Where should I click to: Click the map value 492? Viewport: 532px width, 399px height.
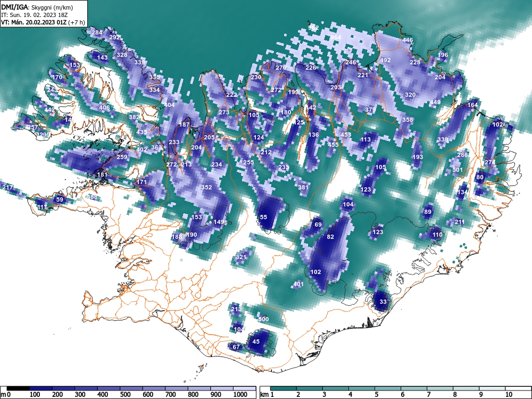tap(385, 60)
